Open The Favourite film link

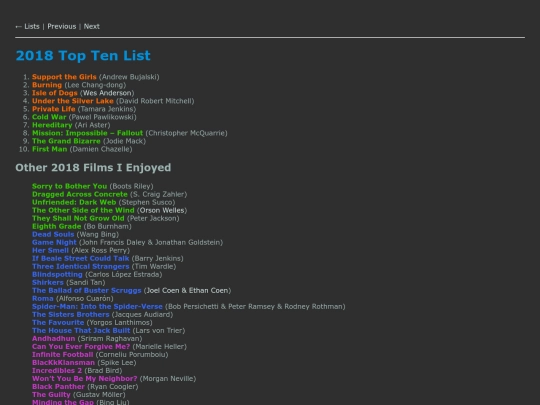[58, 323]
